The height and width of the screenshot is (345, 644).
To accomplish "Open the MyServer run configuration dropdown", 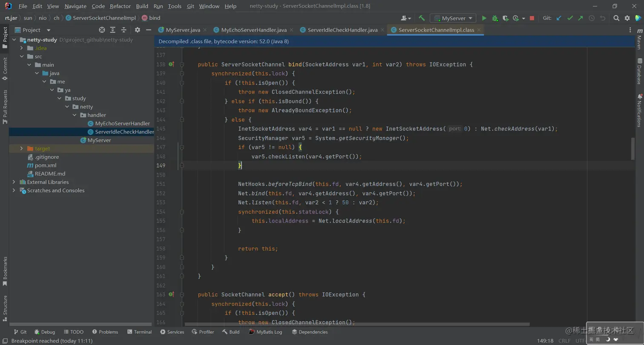I will [453, 18].
